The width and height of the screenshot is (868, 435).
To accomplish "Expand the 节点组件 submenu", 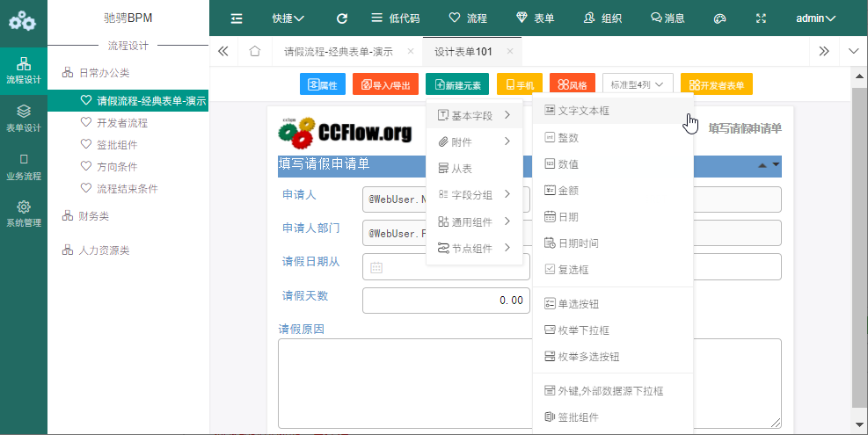I will [x=474, y=249].
